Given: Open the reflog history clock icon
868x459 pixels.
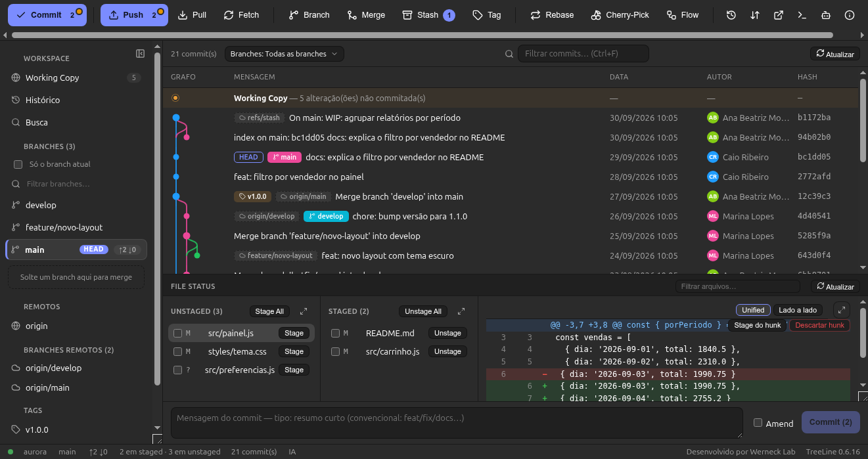Looking at the screenshot, I should [731, 15].
